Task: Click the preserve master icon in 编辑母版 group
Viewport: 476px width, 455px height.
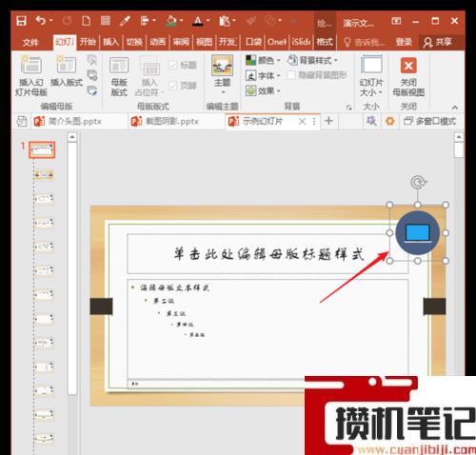Action: [x=92, y=90]
